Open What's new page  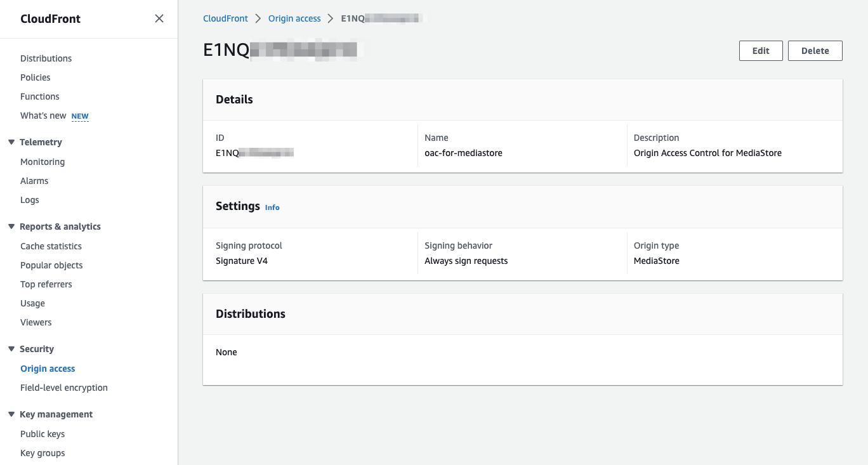pyautogui.click(x=43, y=115)
